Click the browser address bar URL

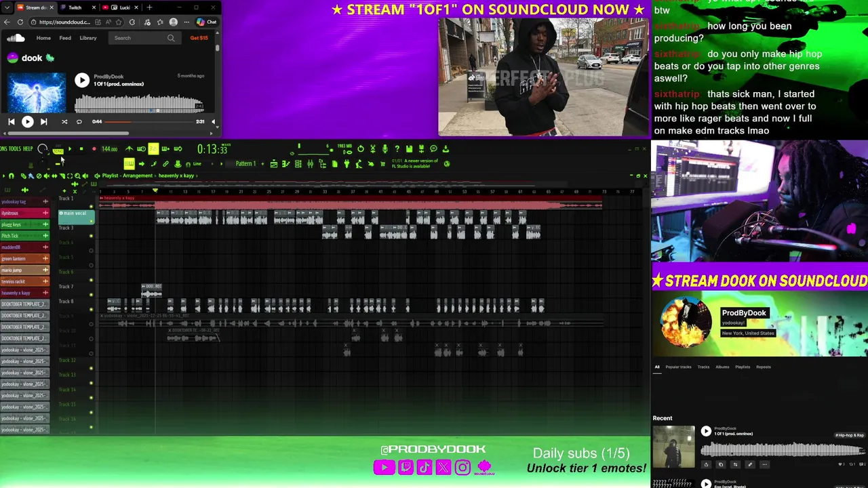[64, 22]
